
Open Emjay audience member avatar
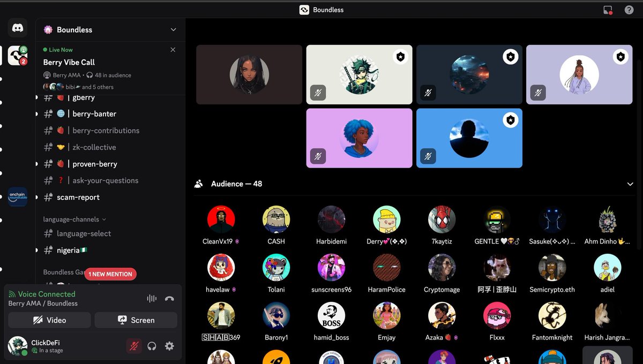point(387,315)
